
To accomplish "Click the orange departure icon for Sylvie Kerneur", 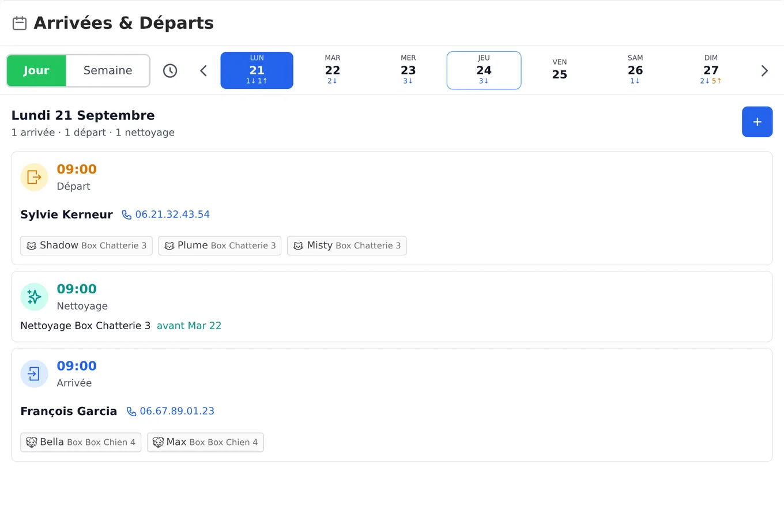I will (x=34, y=177).
